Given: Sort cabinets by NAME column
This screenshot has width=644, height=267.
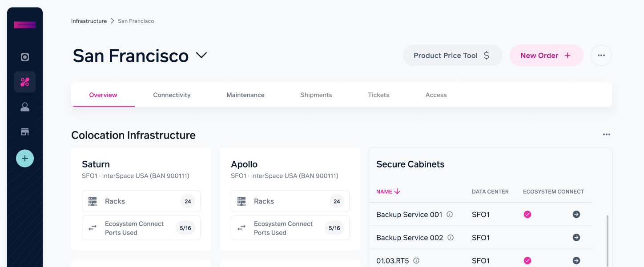Looking at the screenshot, I should tap(388, 191).
